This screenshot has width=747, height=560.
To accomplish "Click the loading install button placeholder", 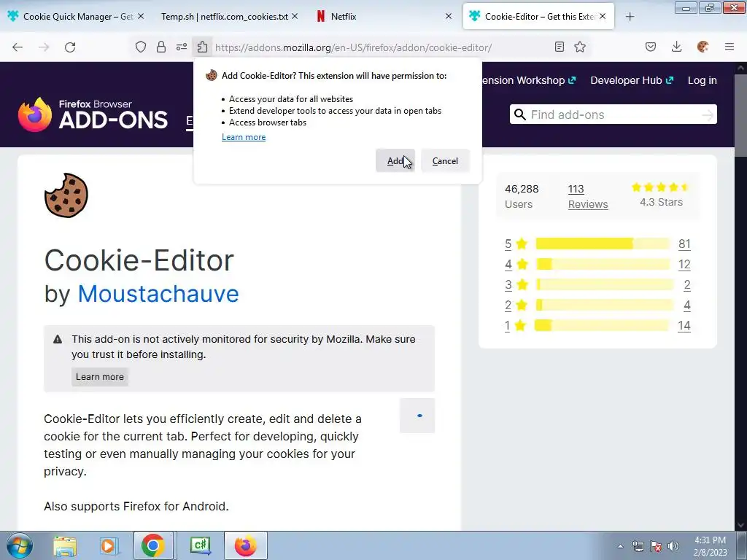I will click(x=417, y=416).
